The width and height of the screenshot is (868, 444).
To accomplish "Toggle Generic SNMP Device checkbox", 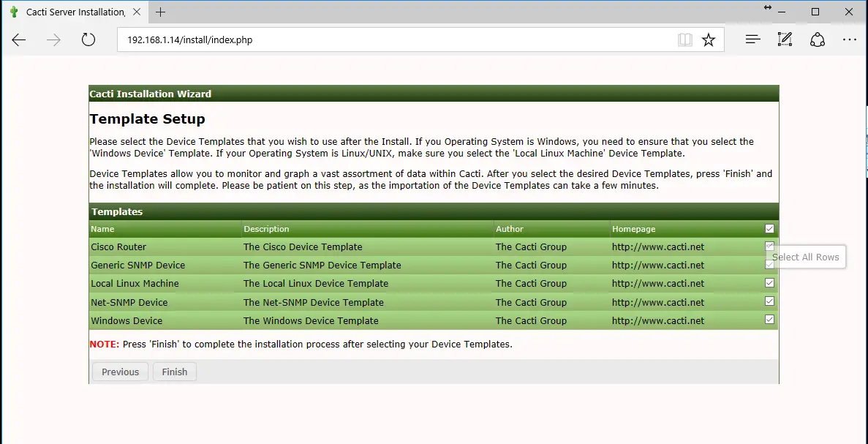I will (769, 265).
